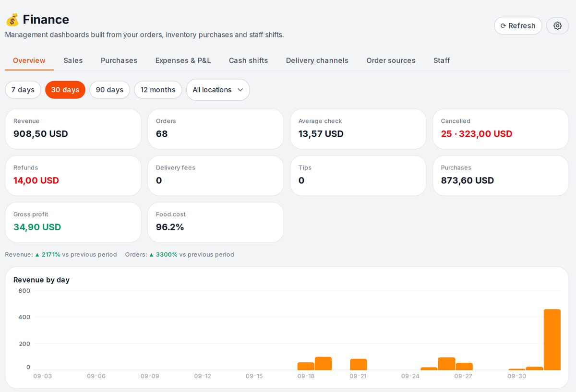Select the 7 days period
The image size is (576, 392).
click(23, 90)
